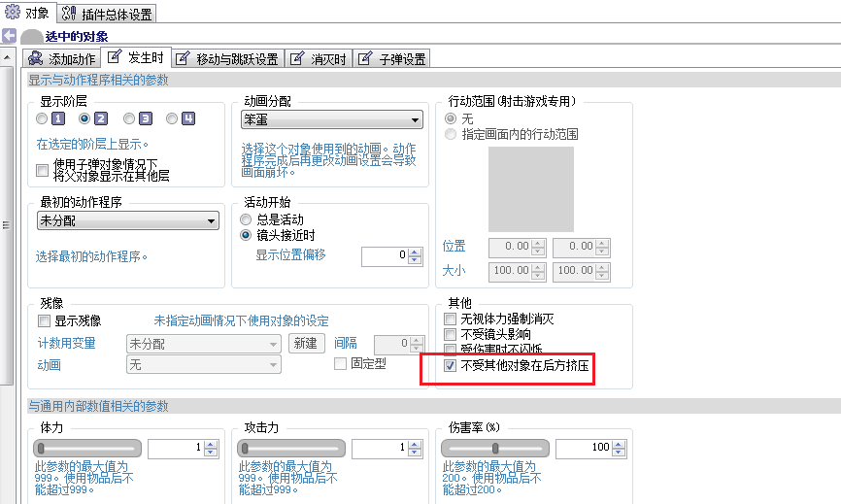The width and height of the screenshot is (841, 504).
Task: Switch to 移动与跳跃设置 tab
Action: click(228, 58)
